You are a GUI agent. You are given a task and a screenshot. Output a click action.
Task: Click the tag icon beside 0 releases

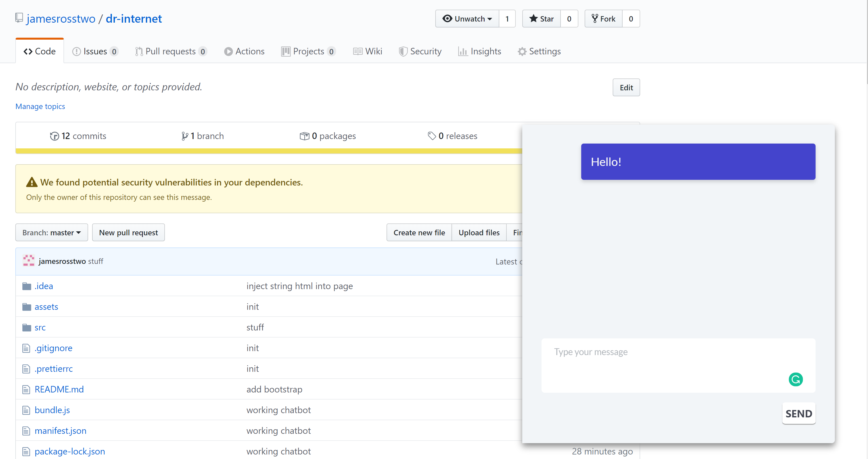tap(432, 136)
